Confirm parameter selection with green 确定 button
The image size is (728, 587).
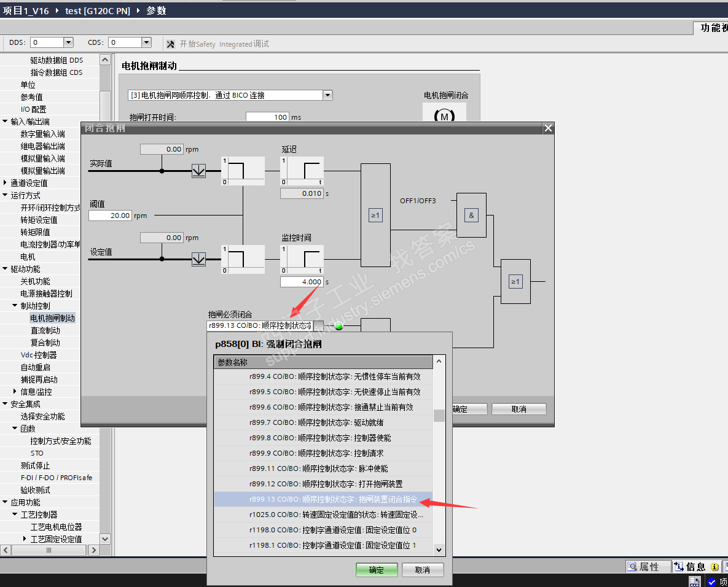coord(377,570)
